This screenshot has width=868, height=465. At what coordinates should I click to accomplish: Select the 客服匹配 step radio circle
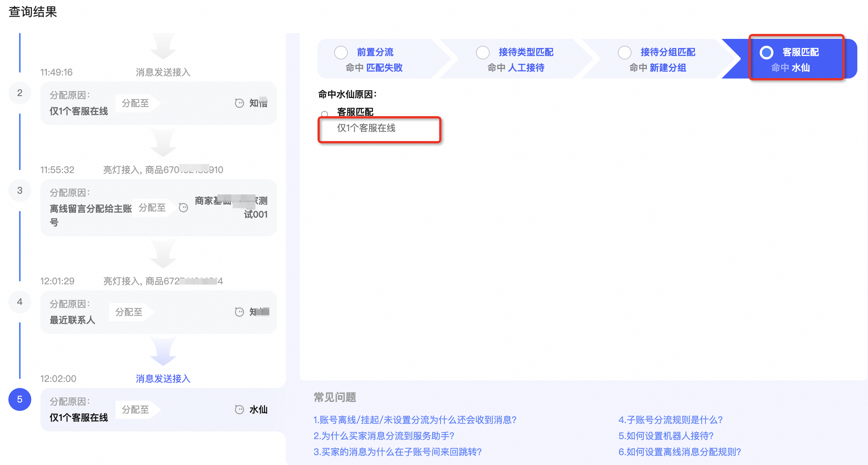point(766,53)
